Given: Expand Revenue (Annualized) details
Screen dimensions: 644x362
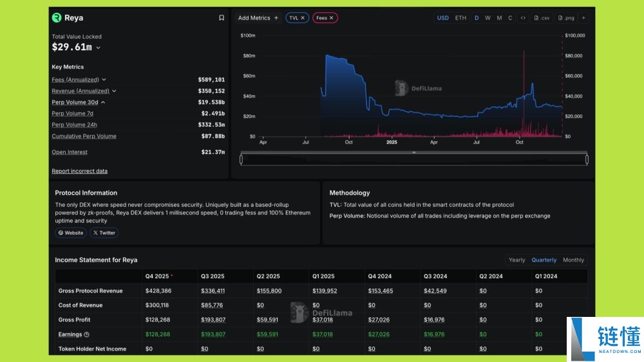Looking at the screenshot, I should pyautogui.click(x=114, y=91).
